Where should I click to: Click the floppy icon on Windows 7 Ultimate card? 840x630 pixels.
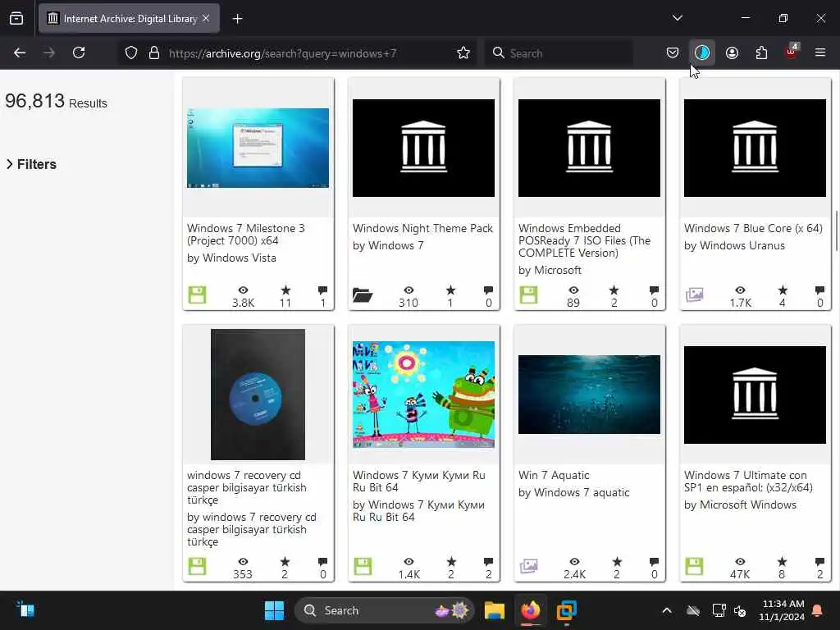[694, 566]
